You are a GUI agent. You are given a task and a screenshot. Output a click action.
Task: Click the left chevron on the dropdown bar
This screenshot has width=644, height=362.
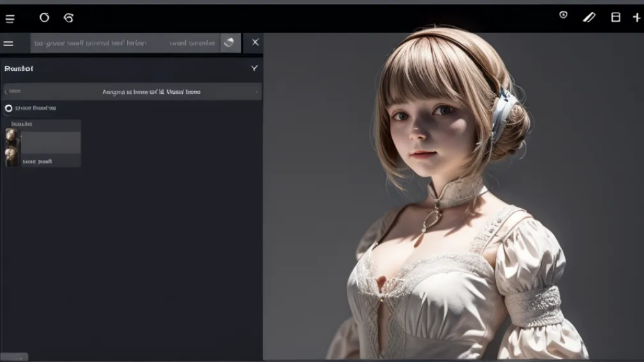click(6, 91)
